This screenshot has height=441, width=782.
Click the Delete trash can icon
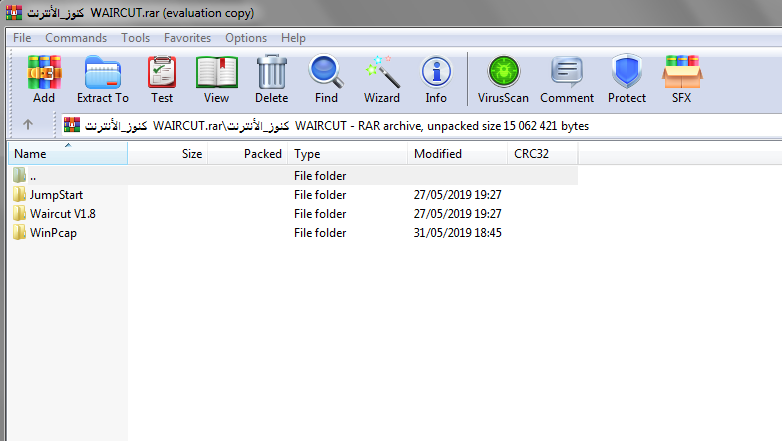272,79
